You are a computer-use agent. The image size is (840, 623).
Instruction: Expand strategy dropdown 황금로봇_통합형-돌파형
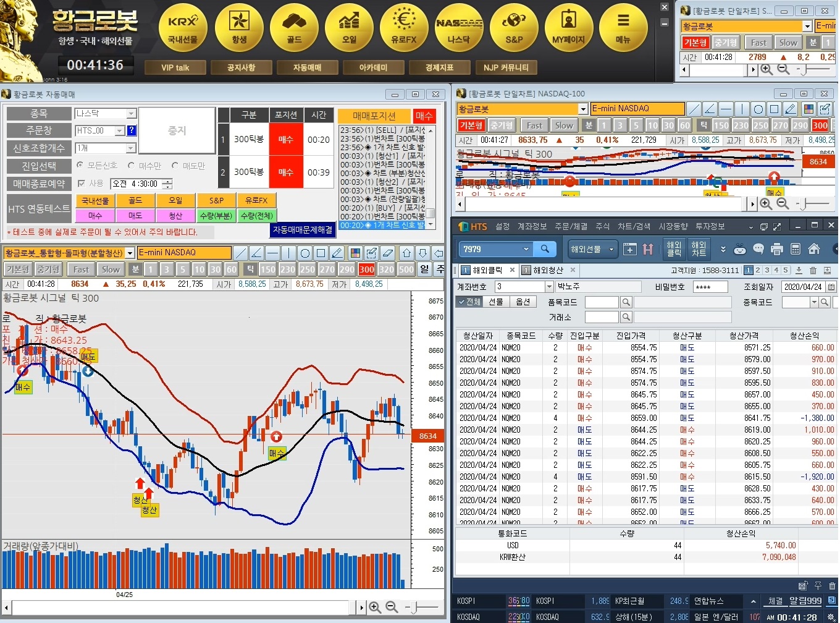click(130, 253)
